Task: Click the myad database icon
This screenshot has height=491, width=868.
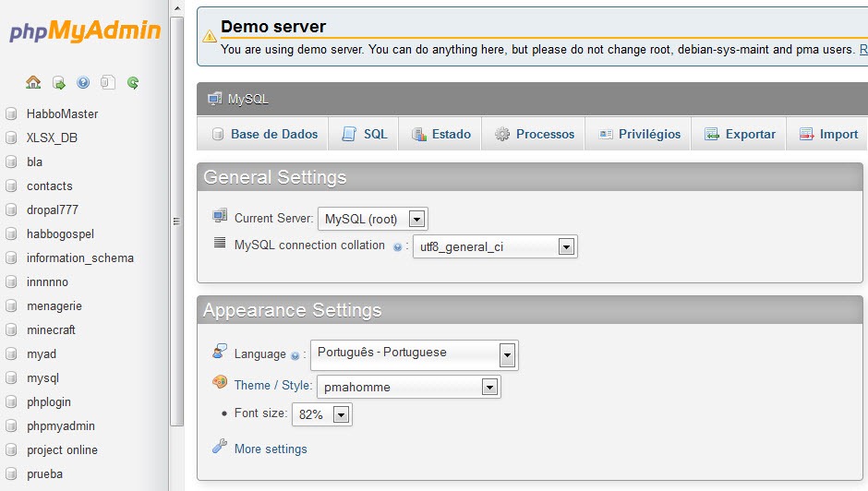Action: click(x=11, y=354)
